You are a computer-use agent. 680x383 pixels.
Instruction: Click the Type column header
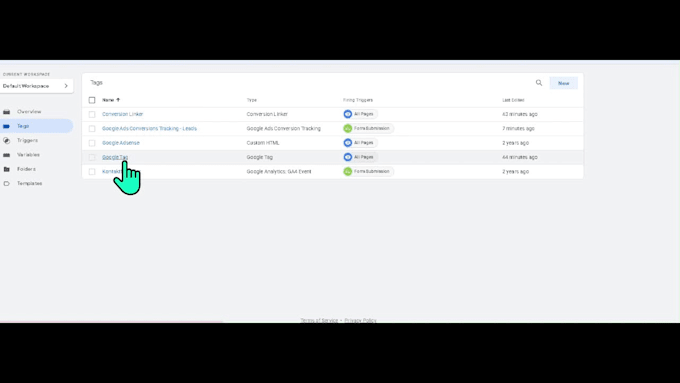click(x=252, y=100)
